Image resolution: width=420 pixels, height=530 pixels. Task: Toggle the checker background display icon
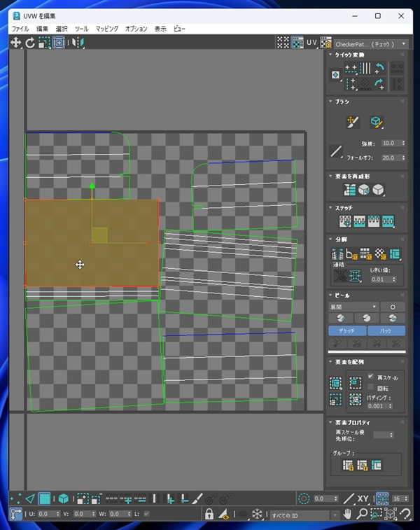(x=297, y=43)
